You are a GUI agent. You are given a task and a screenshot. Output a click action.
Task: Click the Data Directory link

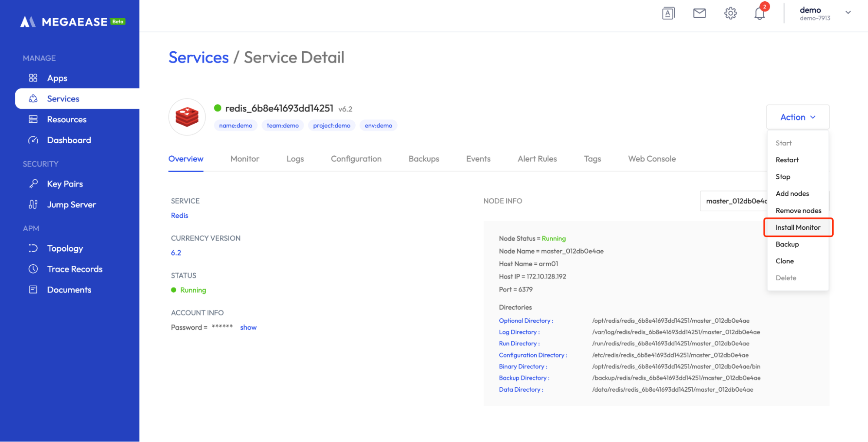pyautogui.click(x=521, y=390)
